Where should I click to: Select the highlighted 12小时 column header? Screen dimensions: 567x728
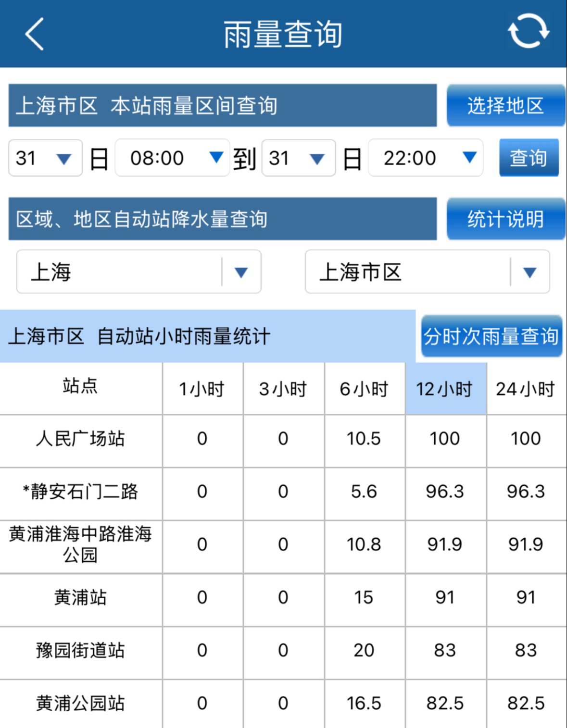[445, 389]
